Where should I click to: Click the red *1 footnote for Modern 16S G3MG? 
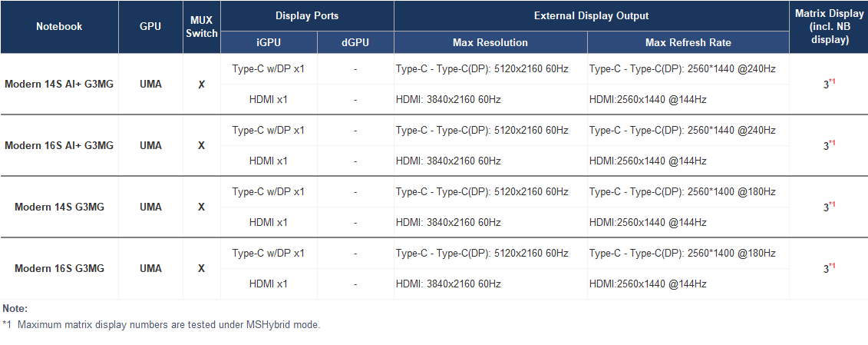point(832,266)
